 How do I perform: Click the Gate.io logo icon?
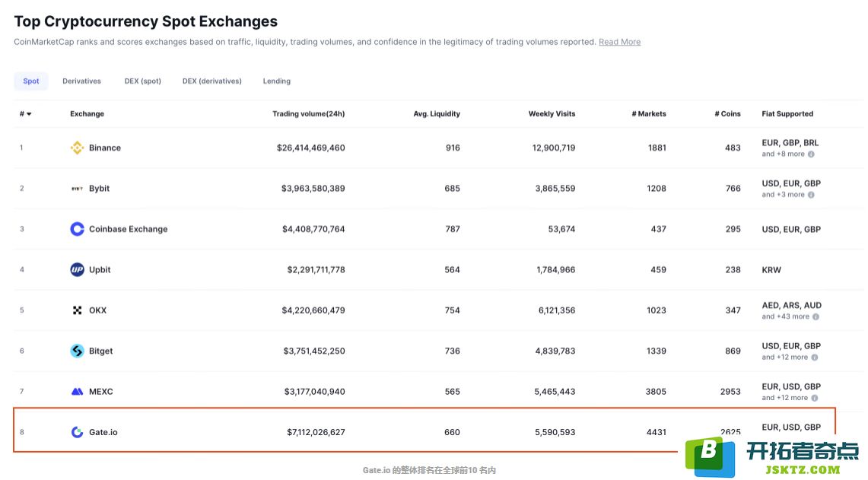pos(77,432)
